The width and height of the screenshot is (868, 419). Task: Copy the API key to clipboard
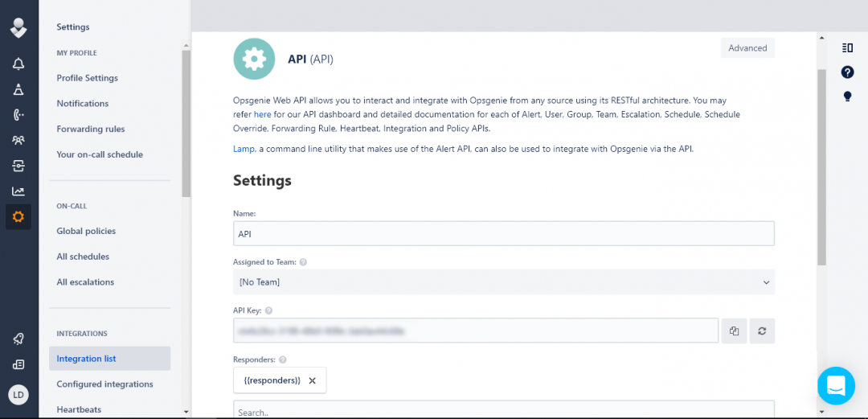[x=734, y=331]
